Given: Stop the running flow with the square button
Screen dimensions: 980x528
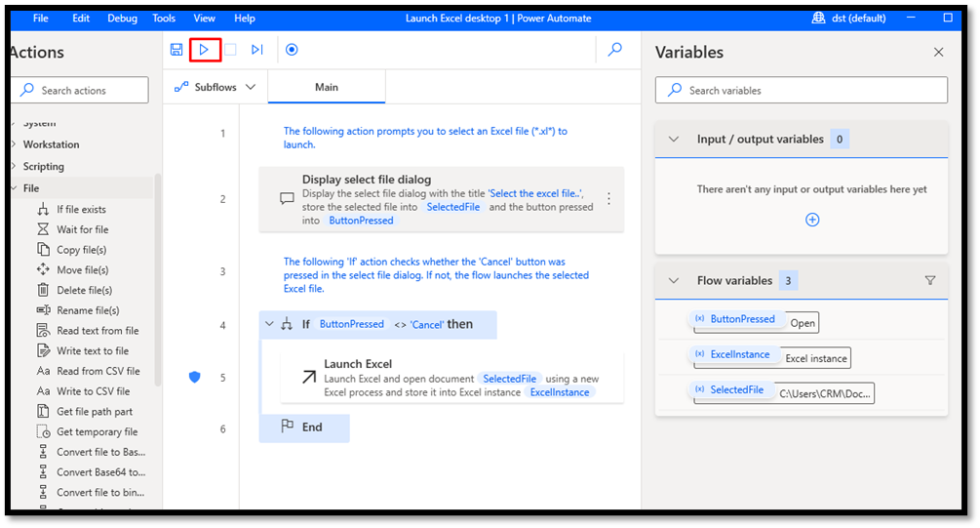Looking at the screenshot, I should [x=231, y=50].
